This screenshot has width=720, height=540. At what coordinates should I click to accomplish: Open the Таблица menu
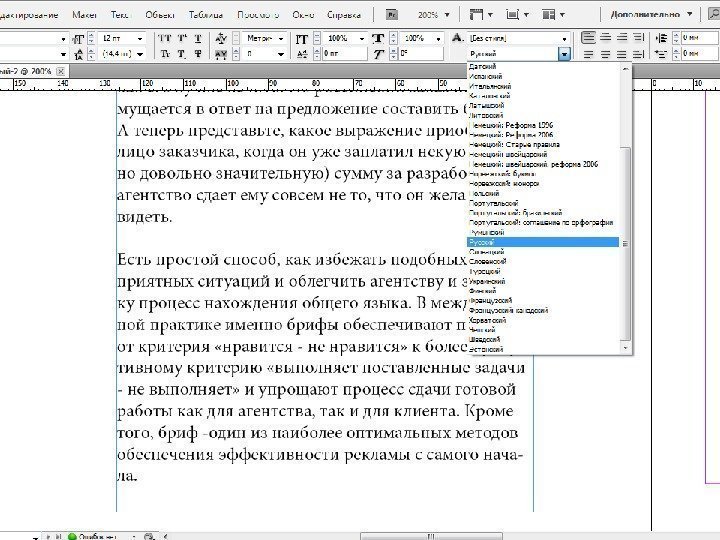(x=207, y=16)
